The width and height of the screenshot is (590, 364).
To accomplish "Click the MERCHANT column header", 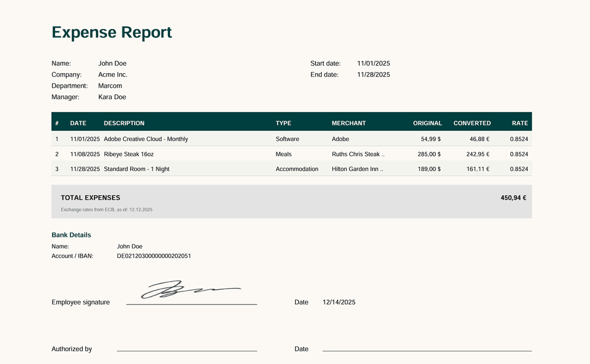I will click(x=349, y=123).
